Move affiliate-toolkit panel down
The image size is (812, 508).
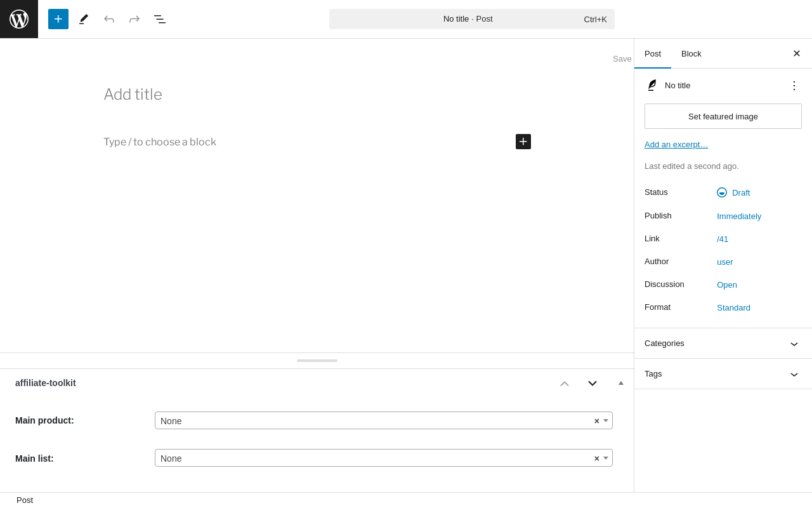pyautogui.click(x=593, y=383)
